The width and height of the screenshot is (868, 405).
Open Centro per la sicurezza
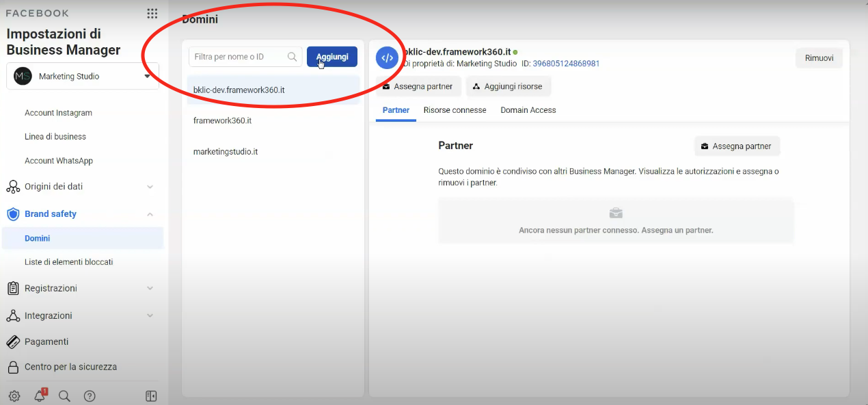click(x=70, y=367)
